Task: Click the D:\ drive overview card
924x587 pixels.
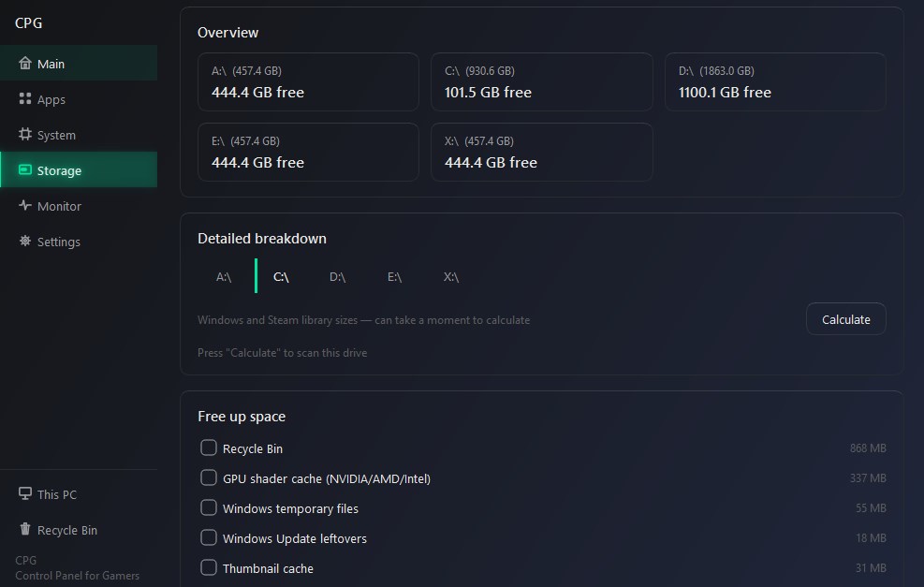Action: click(775, 82)
